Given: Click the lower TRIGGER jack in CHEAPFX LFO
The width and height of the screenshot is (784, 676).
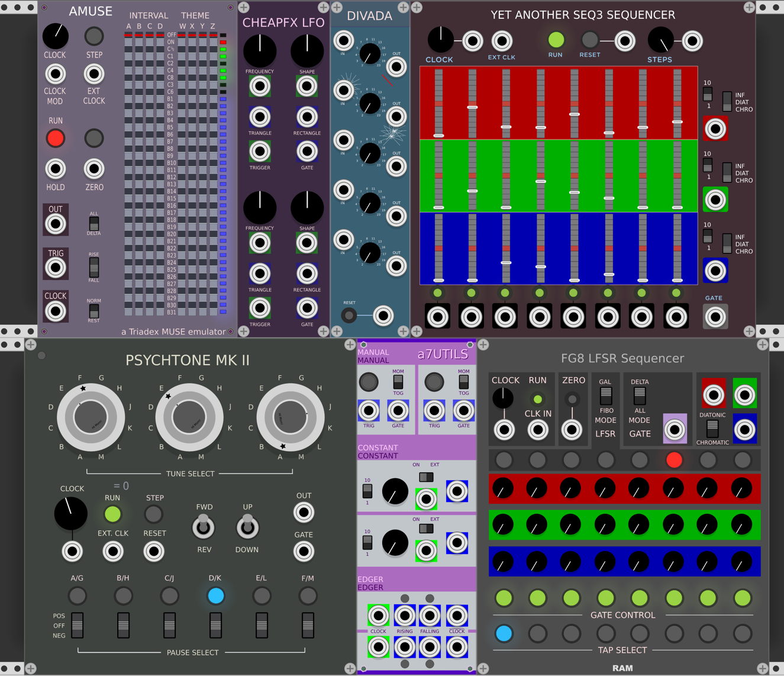Looking at the screenshot, I should 260,308.
